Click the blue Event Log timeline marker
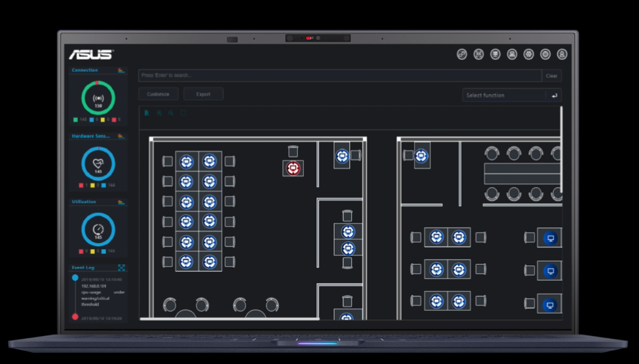Viewport: 639px width, 364px height. [x=75, y=277]
